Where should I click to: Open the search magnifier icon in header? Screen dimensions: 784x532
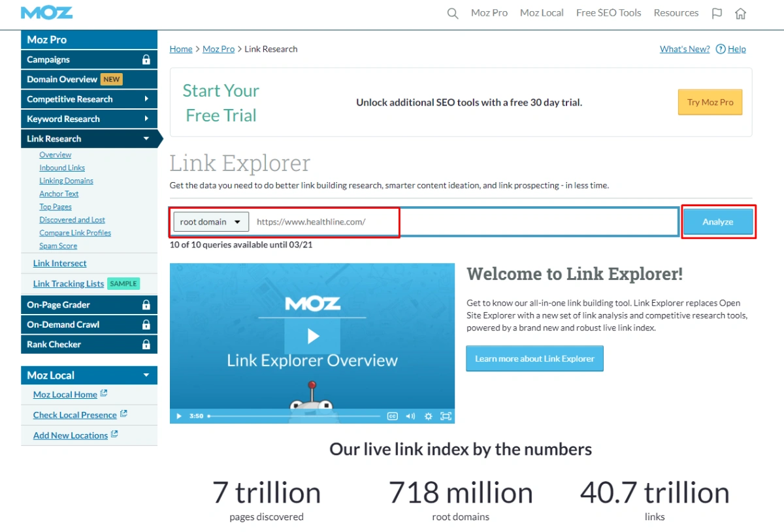pos(453,13)
